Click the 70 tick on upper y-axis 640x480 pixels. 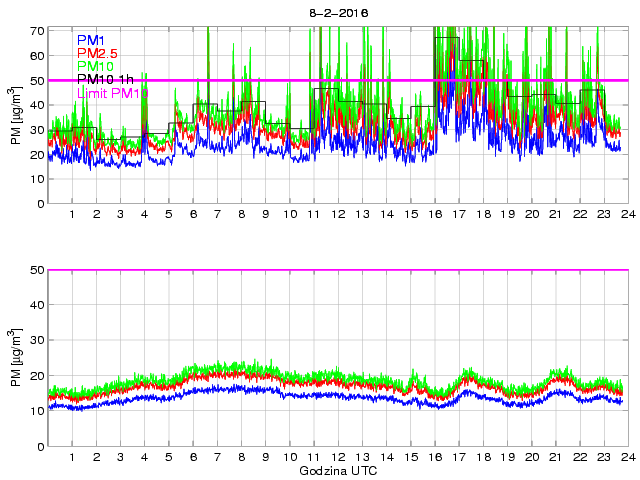click(x=36, y=31)
